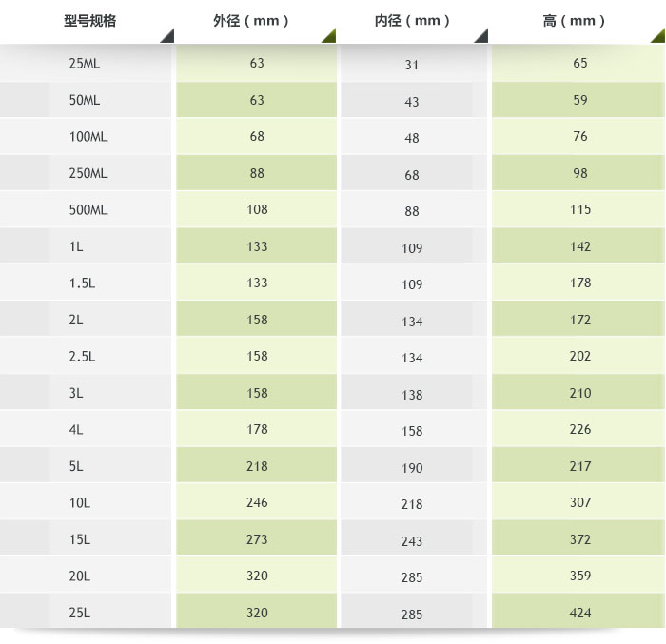
Task: Select the 外径 (mm) column header
Action: (x=257, y=20)
